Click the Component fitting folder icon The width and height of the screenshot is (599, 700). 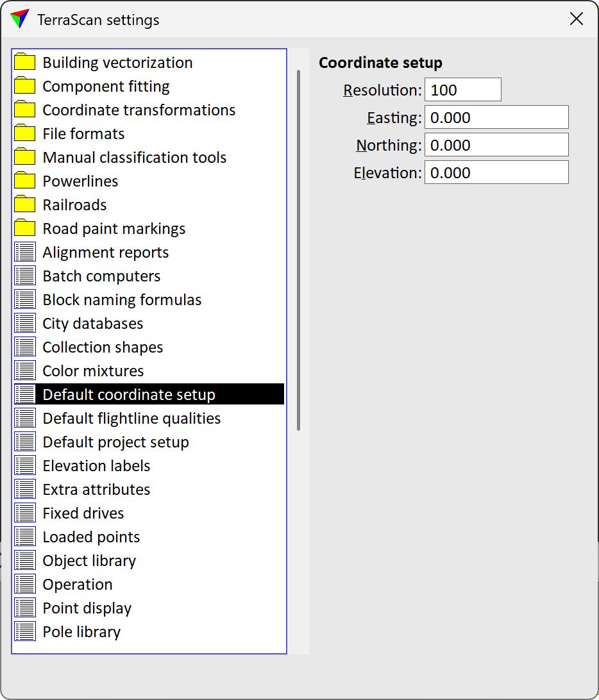click(x=24, y=86)
